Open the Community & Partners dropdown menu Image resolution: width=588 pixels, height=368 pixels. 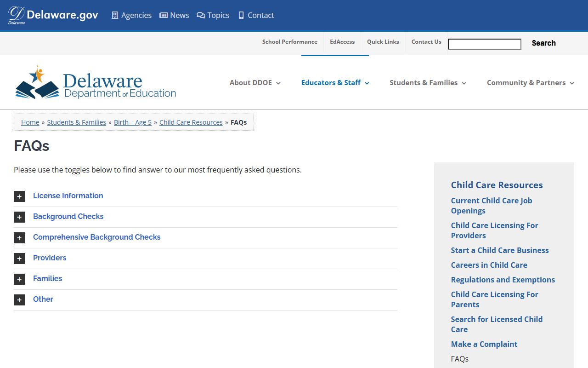[531, 83]
